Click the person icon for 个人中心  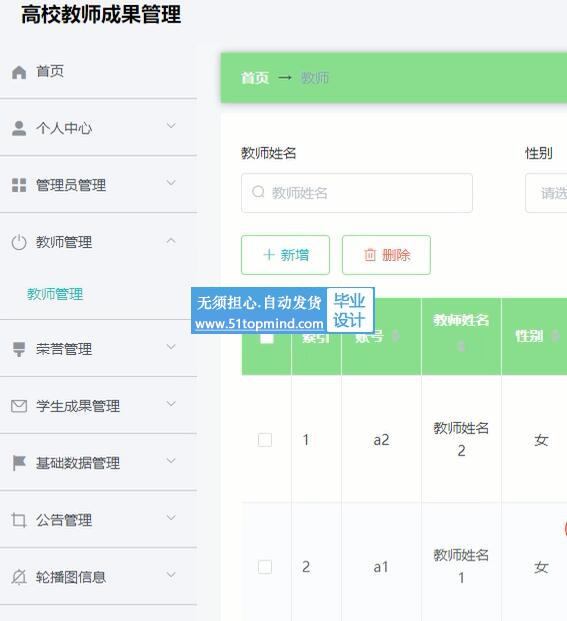tap(19, 128)
